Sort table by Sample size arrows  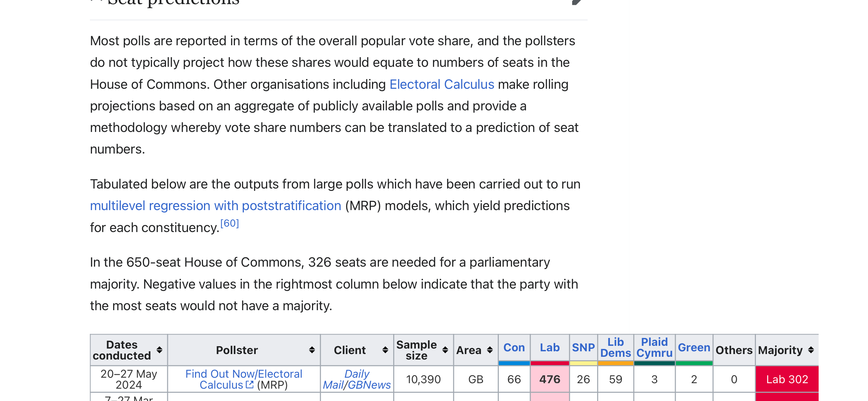(x=445, y=350)
